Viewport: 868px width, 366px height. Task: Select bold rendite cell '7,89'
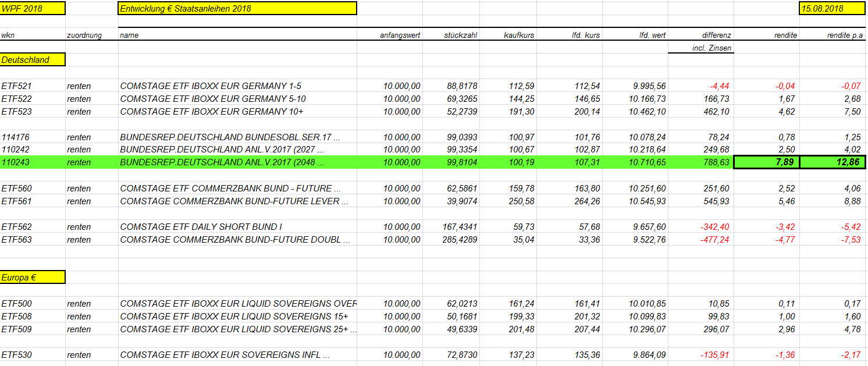click(x=767, y=162)
